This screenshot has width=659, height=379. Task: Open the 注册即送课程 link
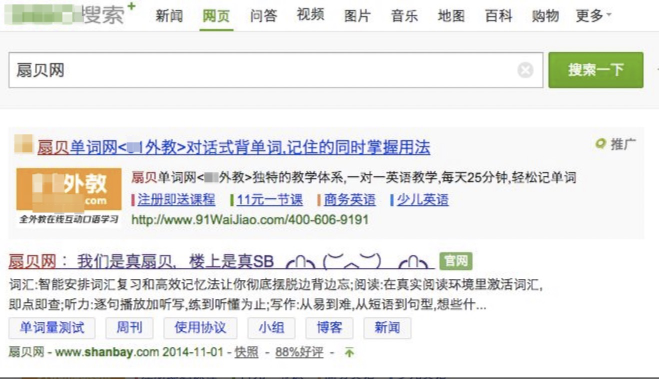pyautogui.click(x=176, y=200)
